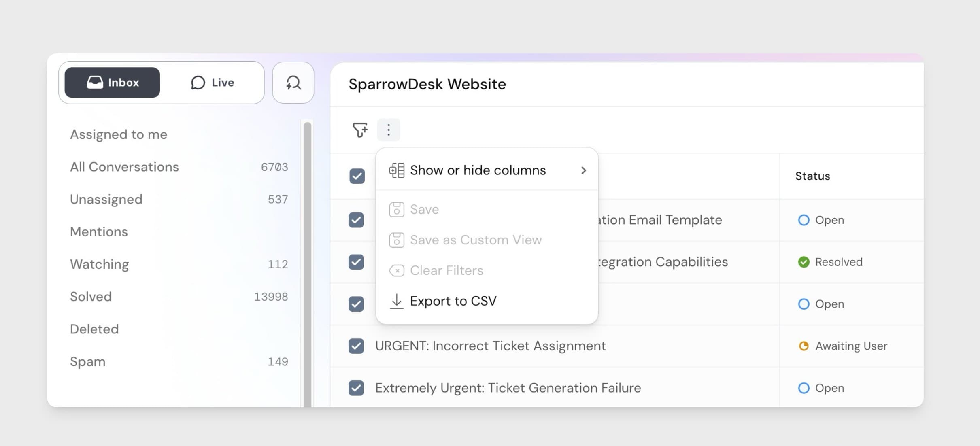
Task: Click the orange Awaiting User status icon
Action: click(x=804, y=346)
